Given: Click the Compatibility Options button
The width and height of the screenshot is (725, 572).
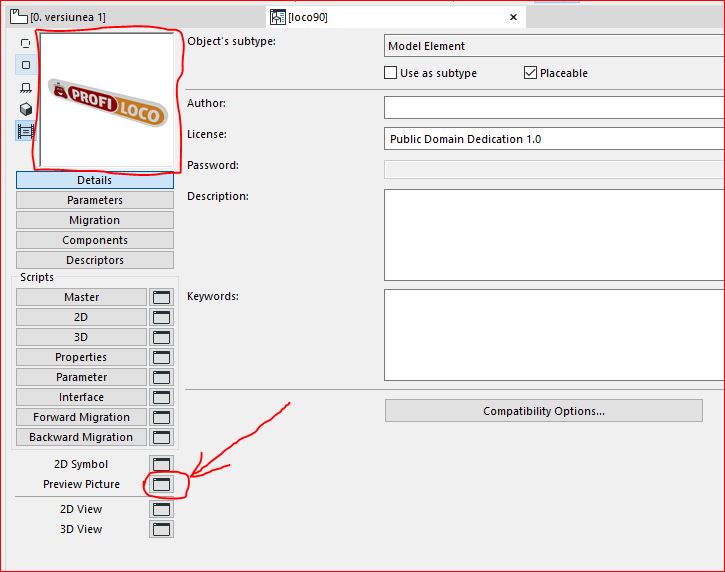Looking at the screenshot, I should coord(543,411).
